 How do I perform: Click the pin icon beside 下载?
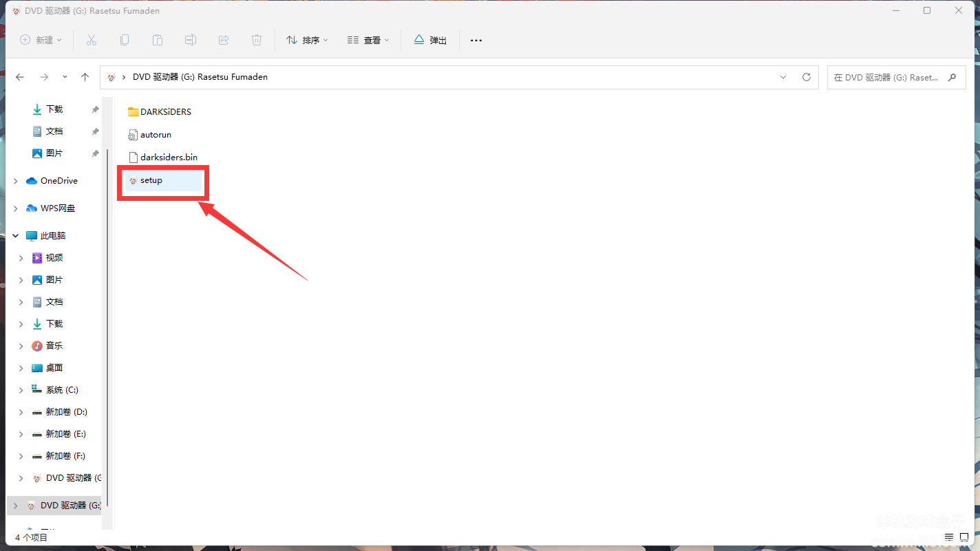click(95, 110)
